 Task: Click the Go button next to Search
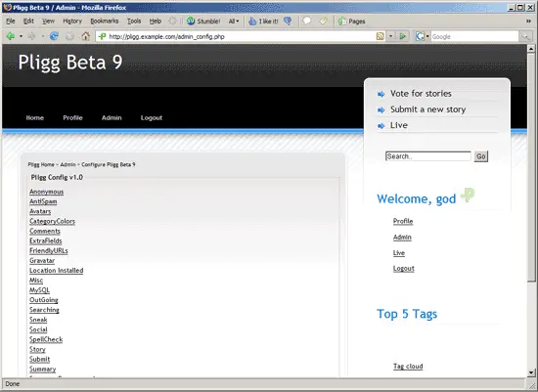tap(481, 156)
